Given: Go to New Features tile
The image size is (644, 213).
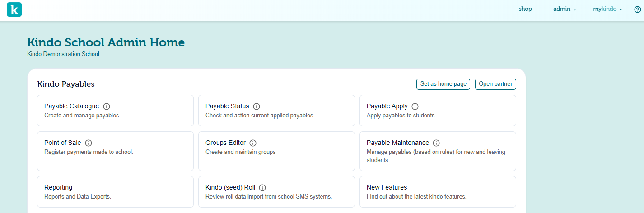Looking at the screenshot, I should point(437,192).
